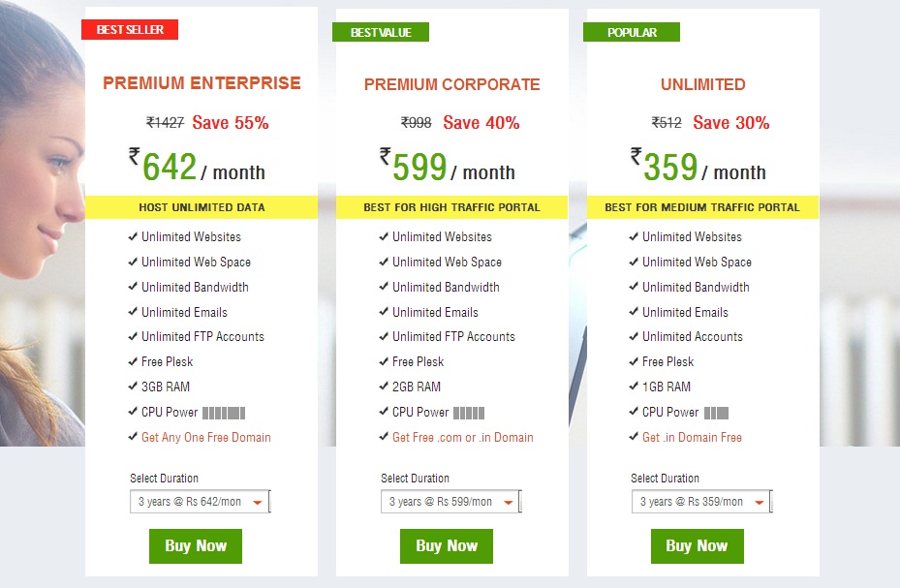Click the green BEST VALUE badge
This screenshot has width=900, height=588.
click(381, 32)
